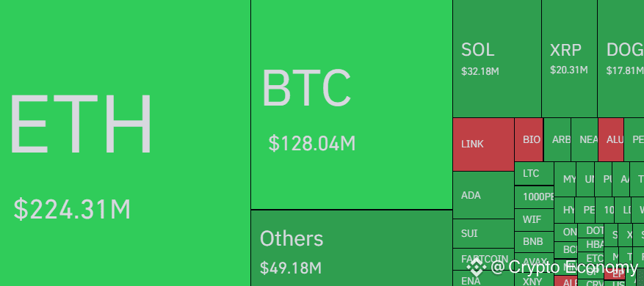This screenshot has width=644, height=286.
Task: Click the NEAR tile
Action: click(x=585, y=139)
